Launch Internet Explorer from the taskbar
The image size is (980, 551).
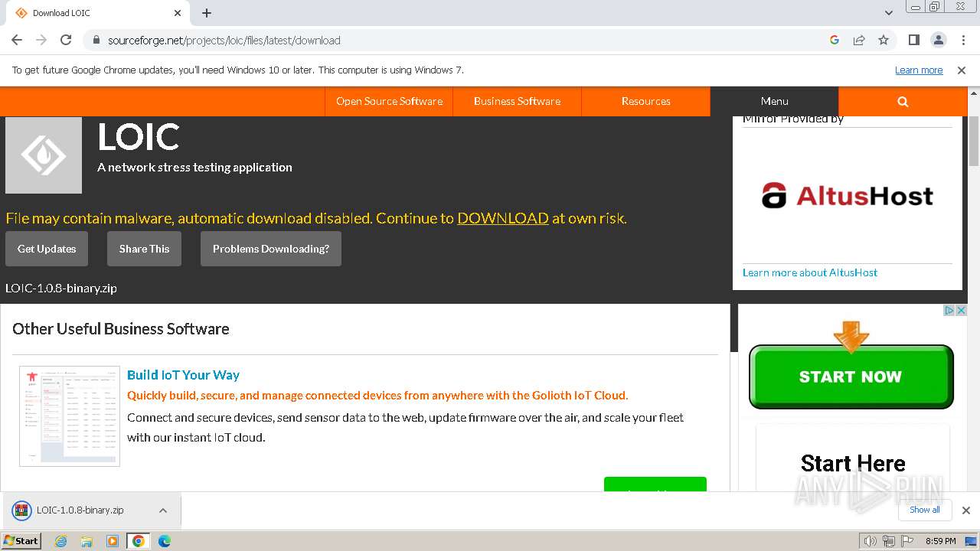click(61, 541)
